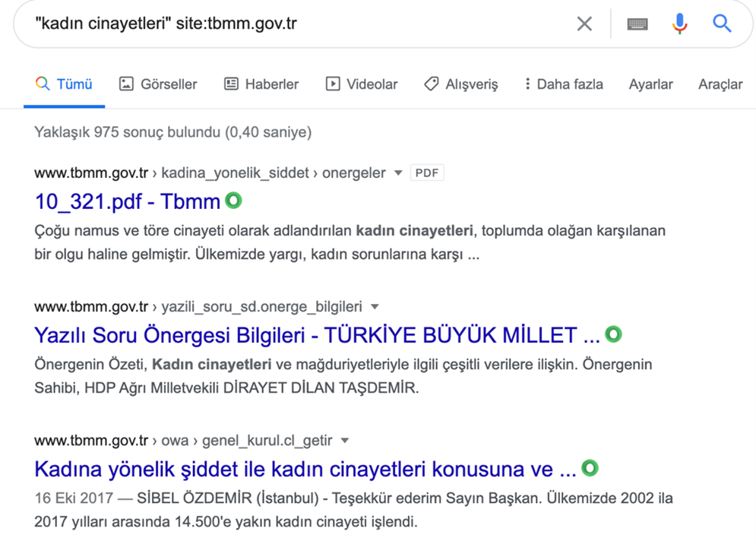Click inside the search query input field
The image size is (756, 544).
click(299, 23)
